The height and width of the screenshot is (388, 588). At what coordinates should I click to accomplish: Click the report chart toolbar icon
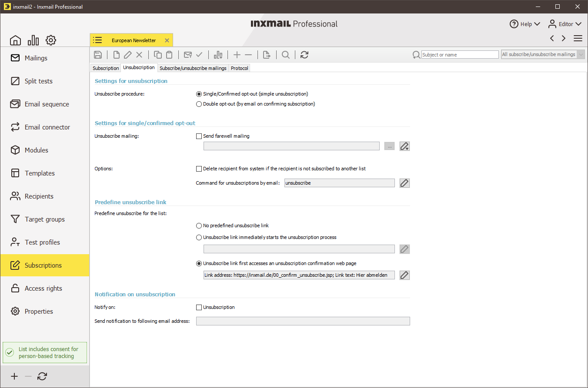tap(218, 55)
